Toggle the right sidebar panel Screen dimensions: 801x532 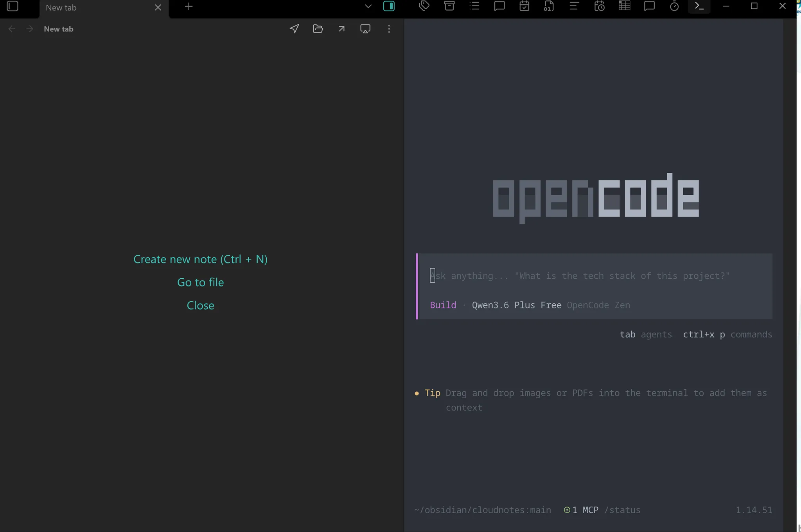click(x=389, y=6)
